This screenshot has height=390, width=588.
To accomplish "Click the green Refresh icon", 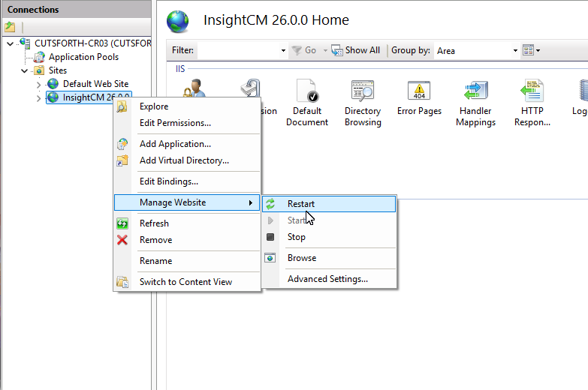I will (x=122, y=223).
